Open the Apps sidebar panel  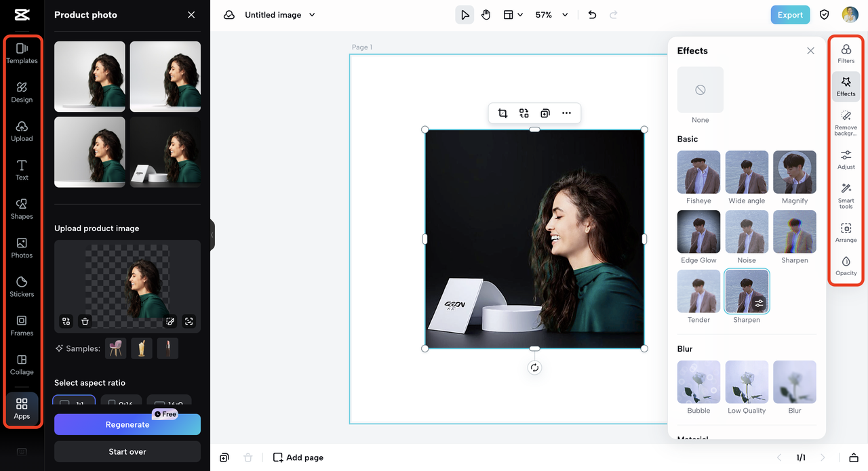22,409
